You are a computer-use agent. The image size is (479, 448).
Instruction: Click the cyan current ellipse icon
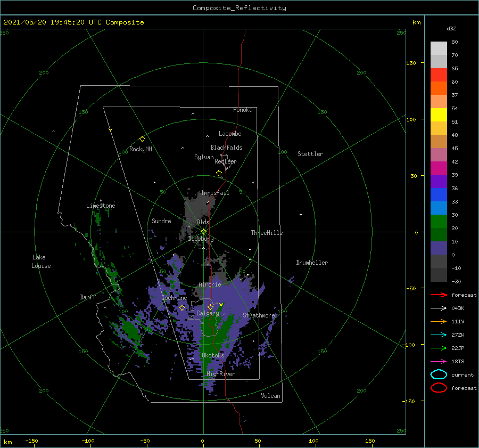coord(439,374)
